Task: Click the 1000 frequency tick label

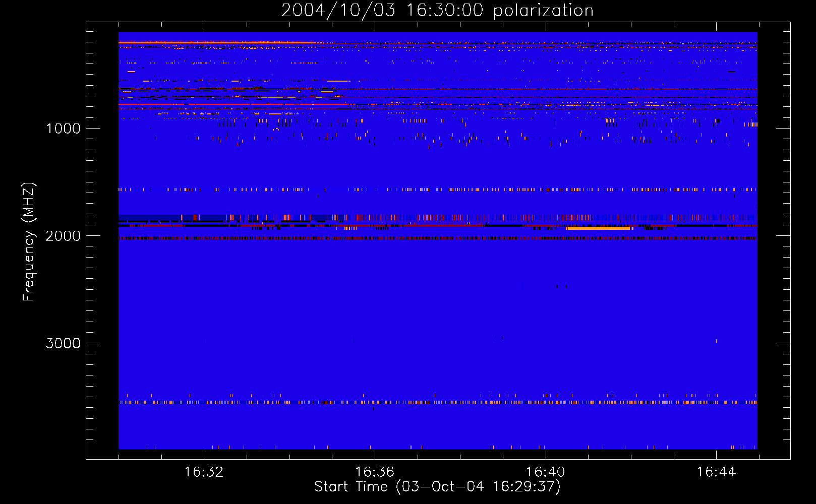Action: tap(63, 129)
